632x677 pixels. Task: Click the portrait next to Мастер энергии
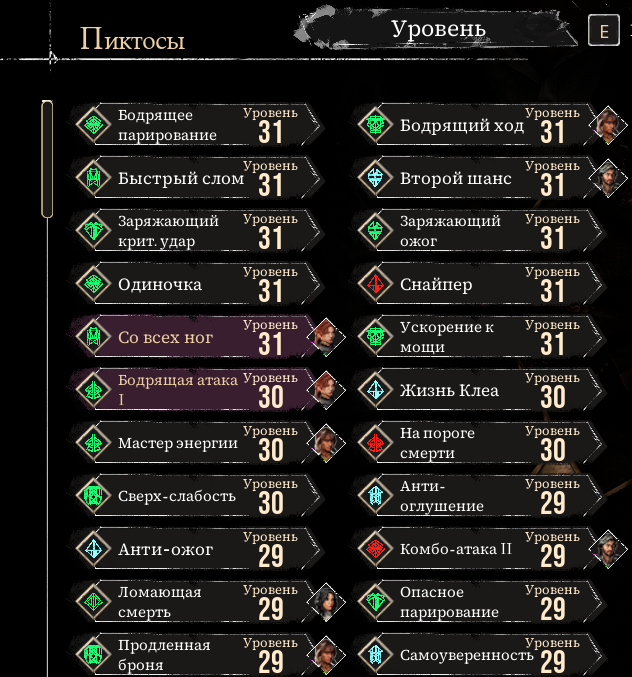coord(326,443)
